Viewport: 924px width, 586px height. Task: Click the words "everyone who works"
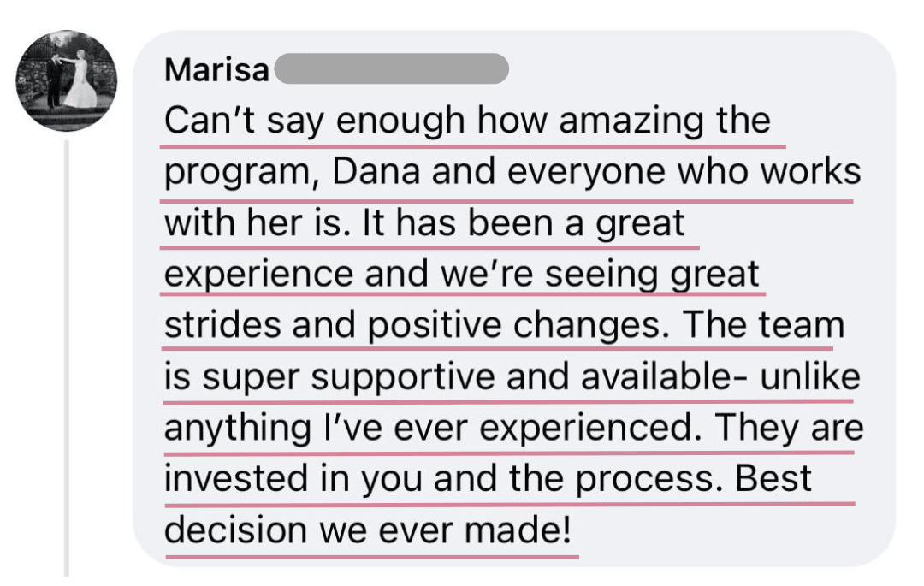point(683,172)
